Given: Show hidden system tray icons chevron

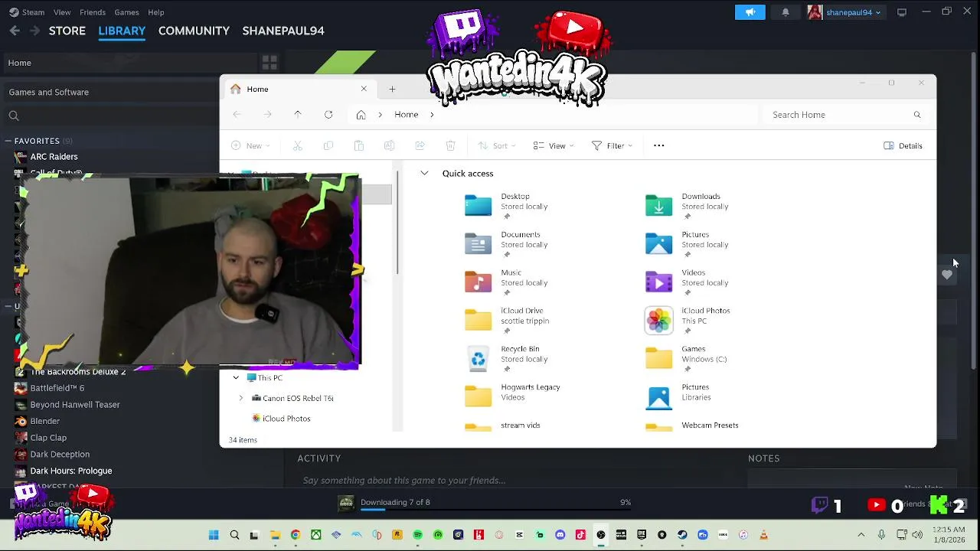Looking at the screenshot, I should [x=861, y=535].
